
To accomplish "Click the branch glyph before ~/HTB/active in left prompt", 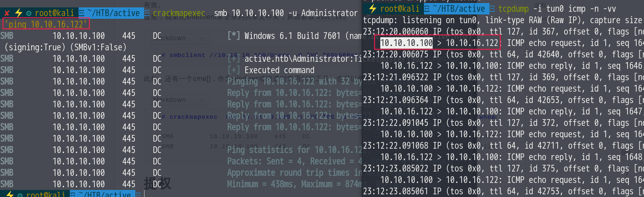I will [x=82, y=13].
